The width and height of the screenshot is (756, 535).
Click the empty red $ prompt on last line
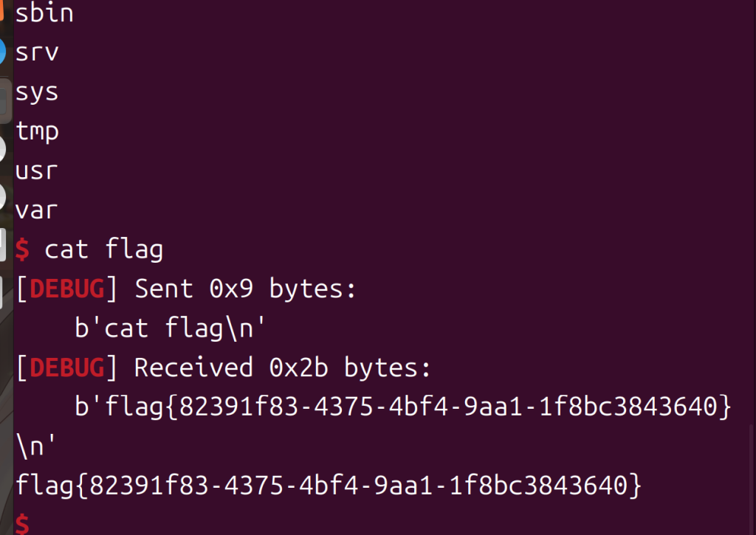(23, 524)
